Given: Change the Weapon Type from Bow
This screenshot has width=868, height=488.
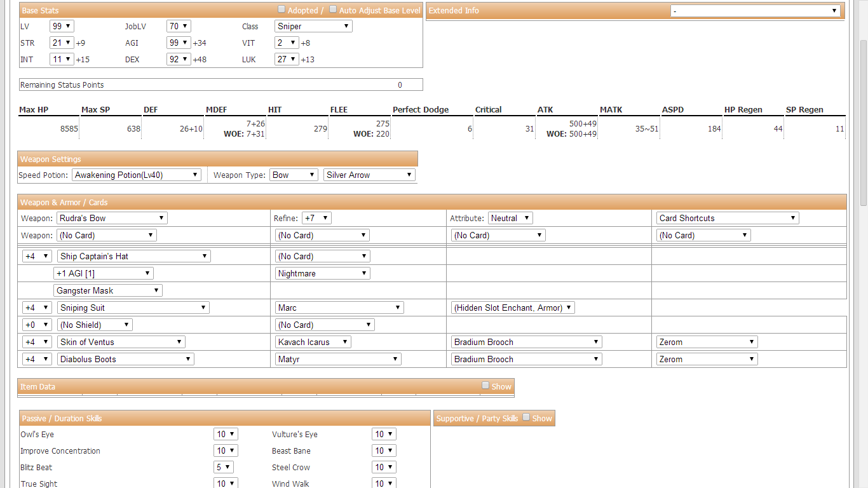Looking at the screenshot, I should click(x=293, y=174).
